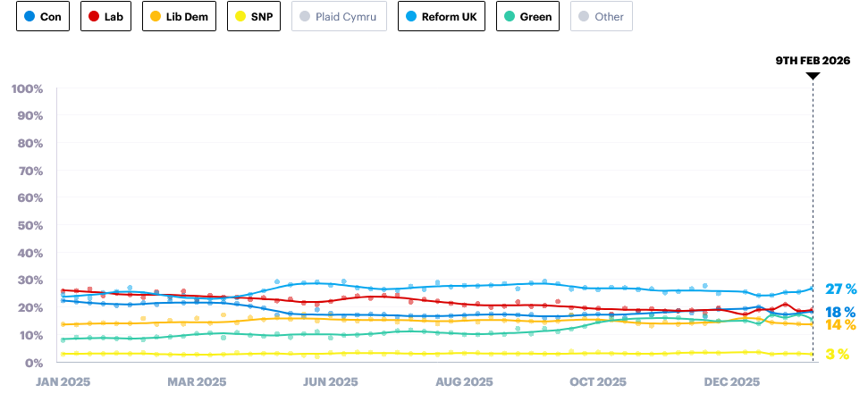Click the 9TH FEB 2026 date marker

(x=812, y=61)
